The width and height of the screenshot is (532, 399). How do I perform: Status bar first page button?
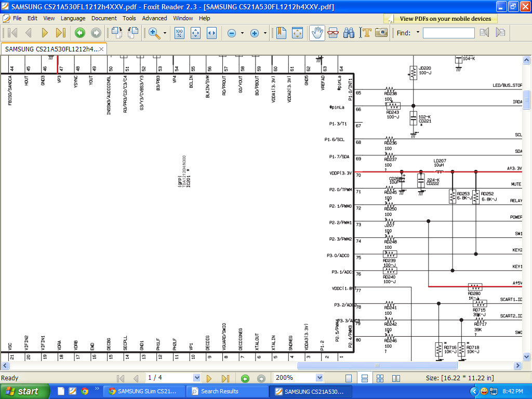(121, 378)
